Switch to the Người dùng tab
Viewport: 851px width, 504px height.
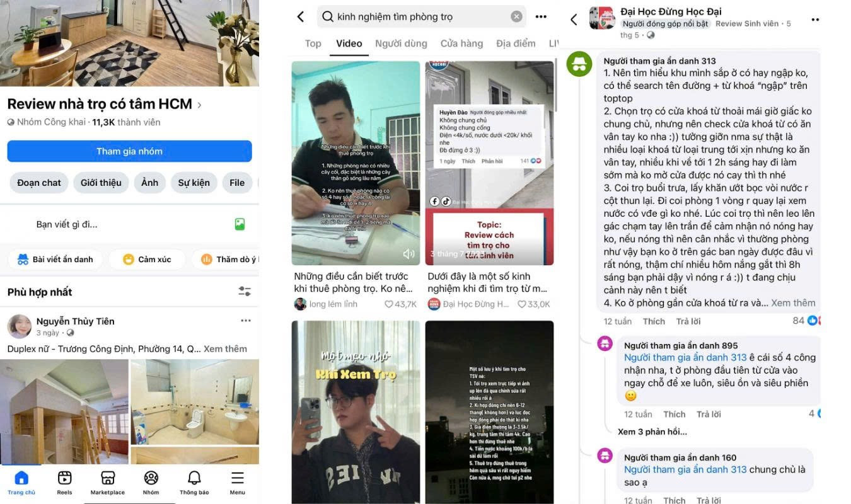[401, 43]
